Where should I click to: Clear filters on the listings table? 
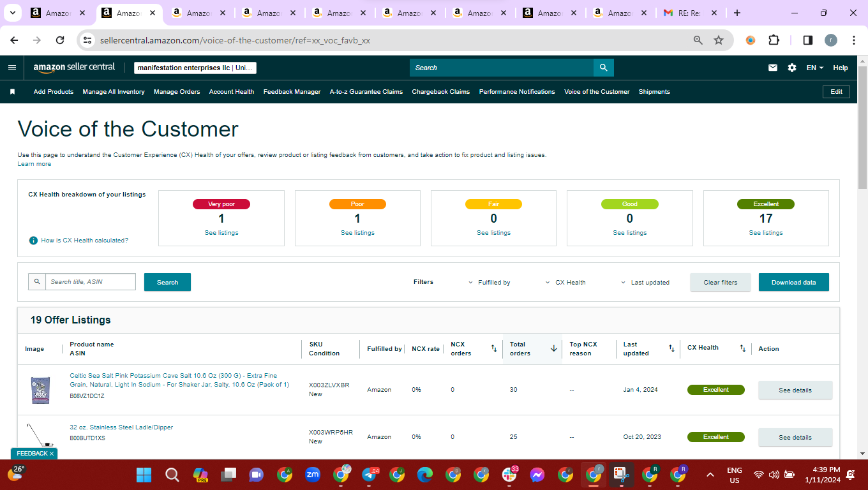(721, 282)
